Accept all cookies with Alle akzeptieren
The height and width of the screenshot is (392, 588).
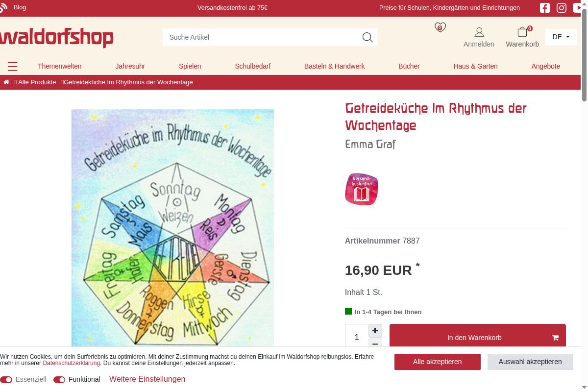437,362
